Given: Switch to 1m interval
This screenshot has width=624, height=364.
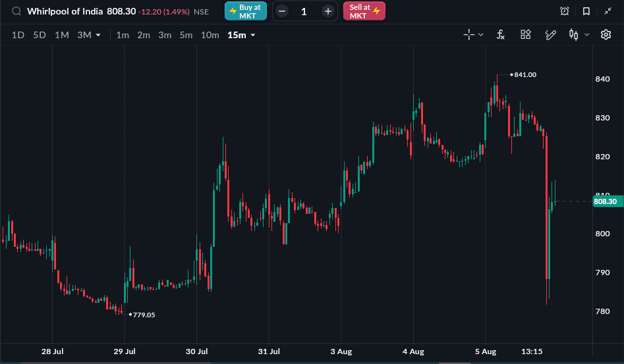Looking at the screenshot, I should coord(123,35).
